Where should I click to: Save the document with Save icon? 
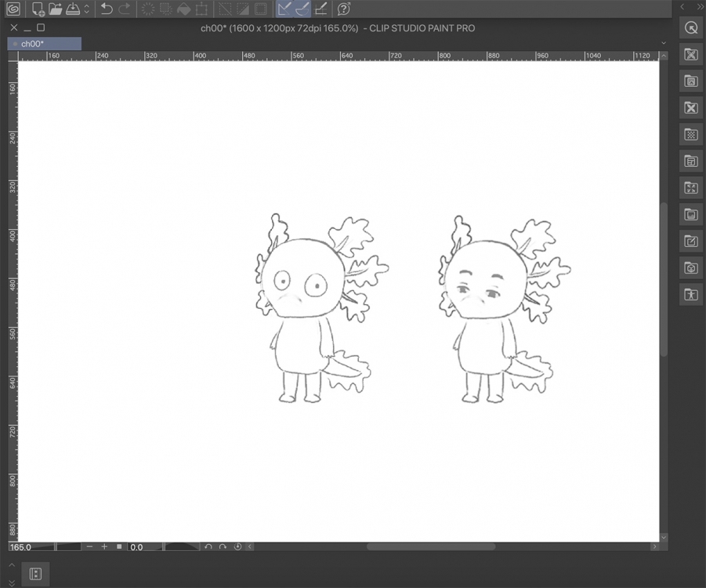73,9
